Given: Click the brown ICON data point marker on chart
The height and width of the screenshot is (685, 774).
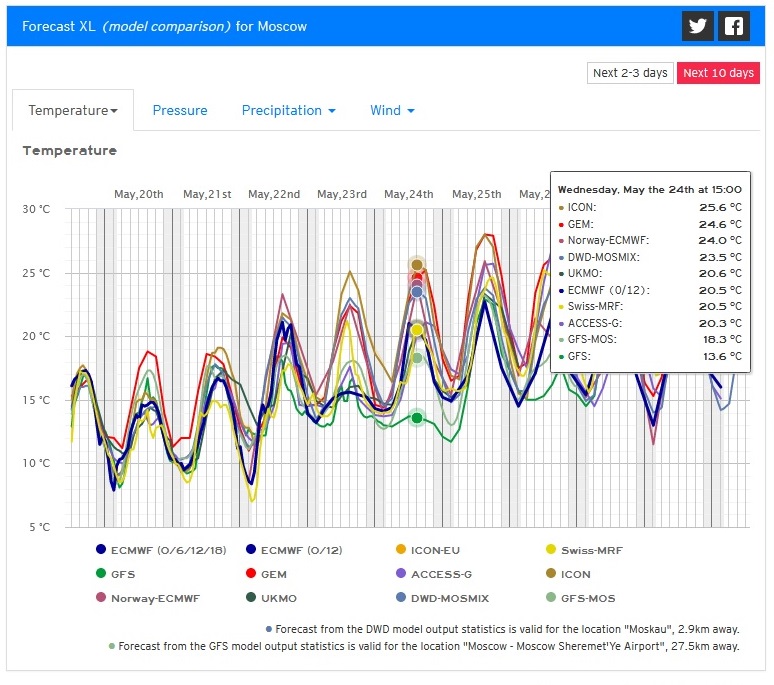Looking at the screenshot, I should 417,265.
